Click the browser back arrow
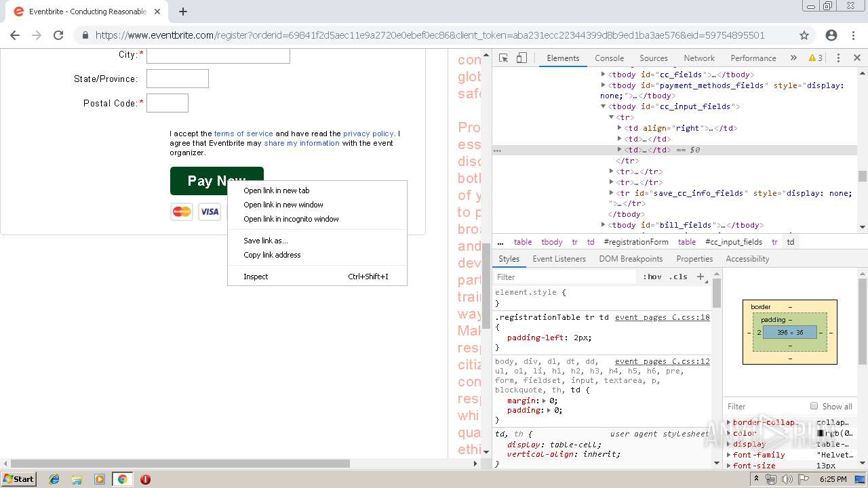Screen dimensions: 868x488 click(15, 35)
